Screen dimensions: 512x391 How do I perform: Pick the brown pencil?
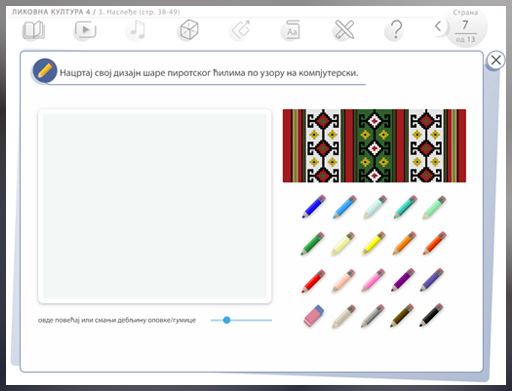click(x=402, y=316)
